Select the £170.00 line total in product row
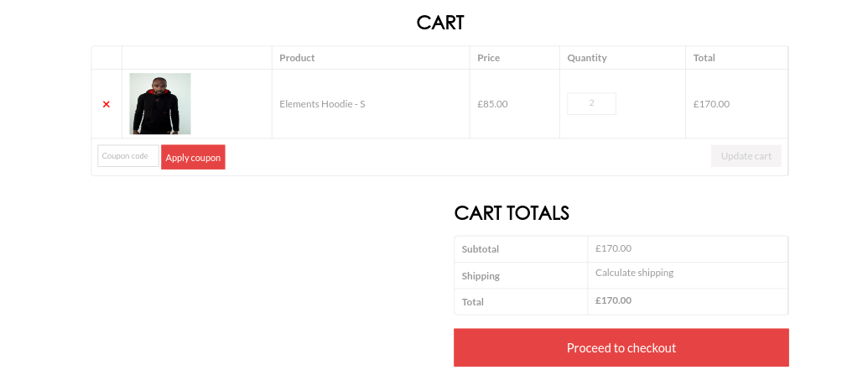 tap(711, 104)
